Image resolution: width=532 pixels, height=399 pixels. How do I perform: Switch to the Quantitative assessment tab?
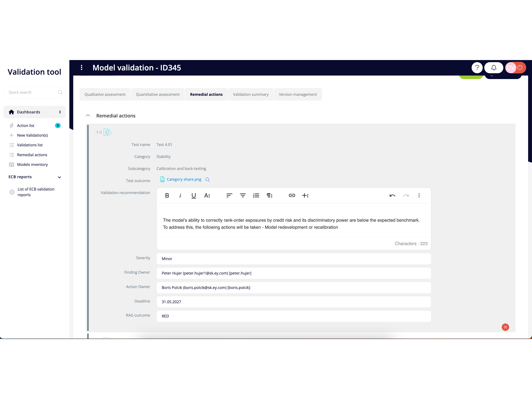(x=158, y=95)
